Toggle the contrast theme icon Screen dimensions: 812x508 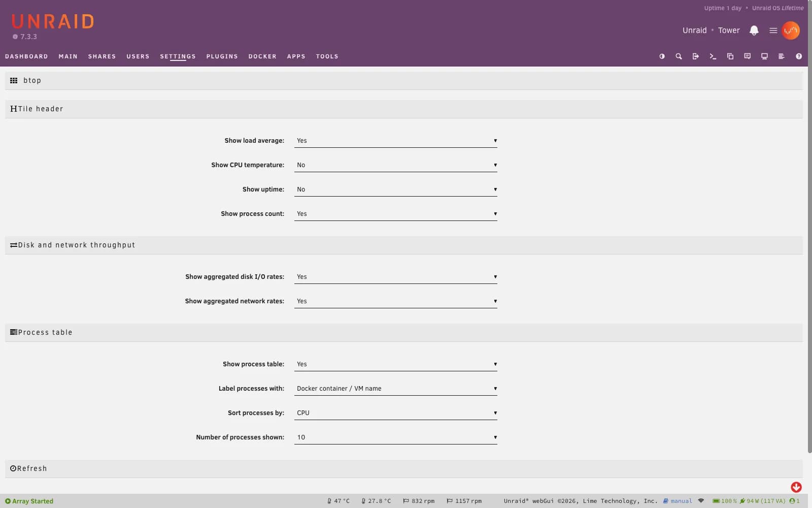(662, 56)
